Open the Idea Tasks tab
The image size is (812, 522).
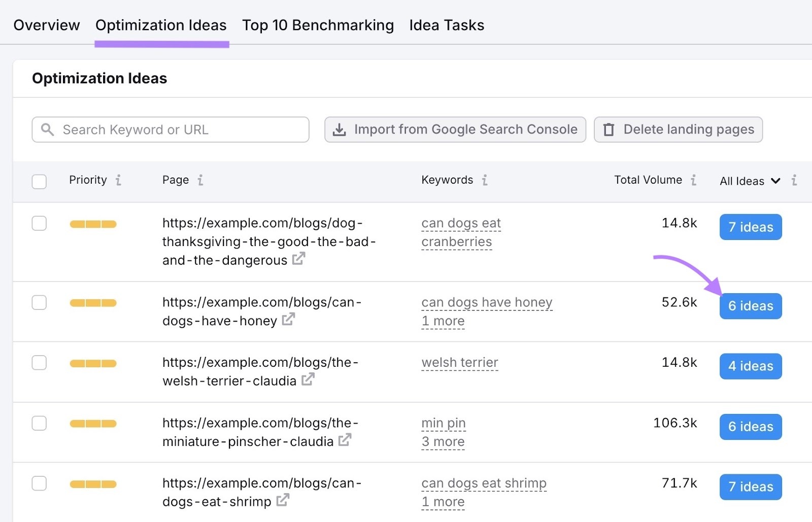point(446,25)
